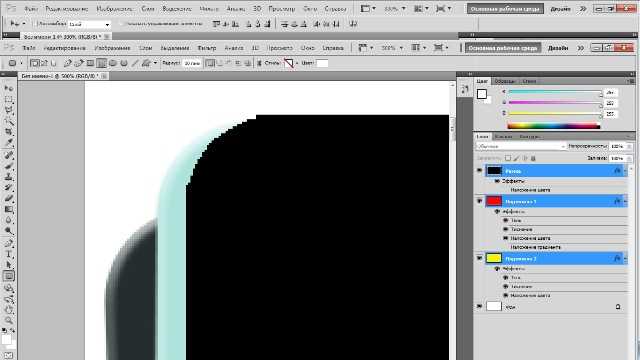Click the Основная рабочая среда workspace button
This screenshot has width=640, height=360.
[503, 48]
